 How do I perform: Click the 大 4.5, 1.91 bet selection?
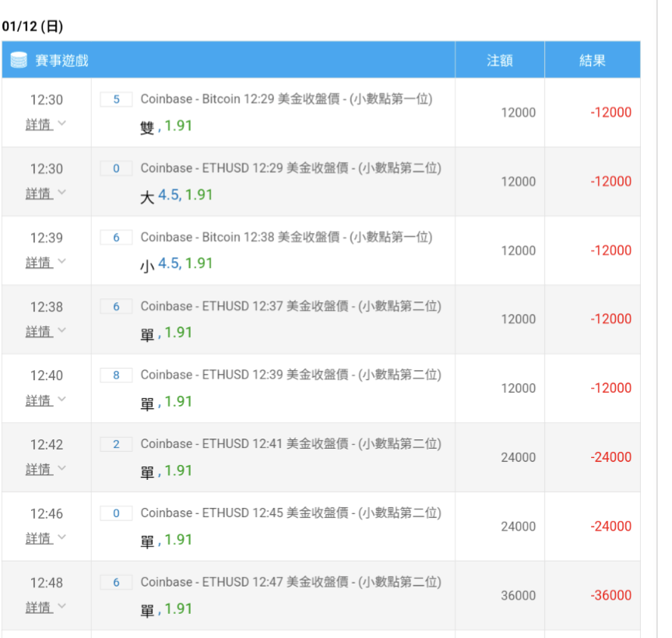[177, 196]
